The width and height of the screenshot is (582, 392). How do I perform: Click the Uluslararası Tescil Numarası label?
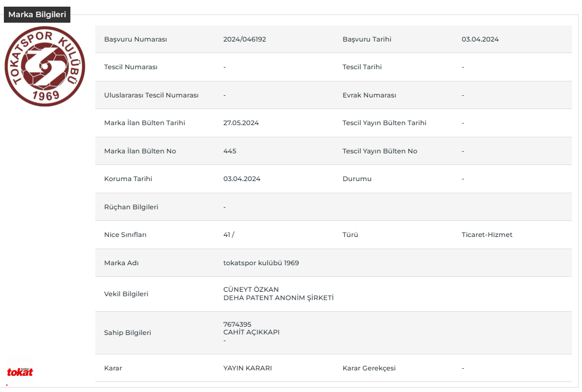[x=151, y=95]
